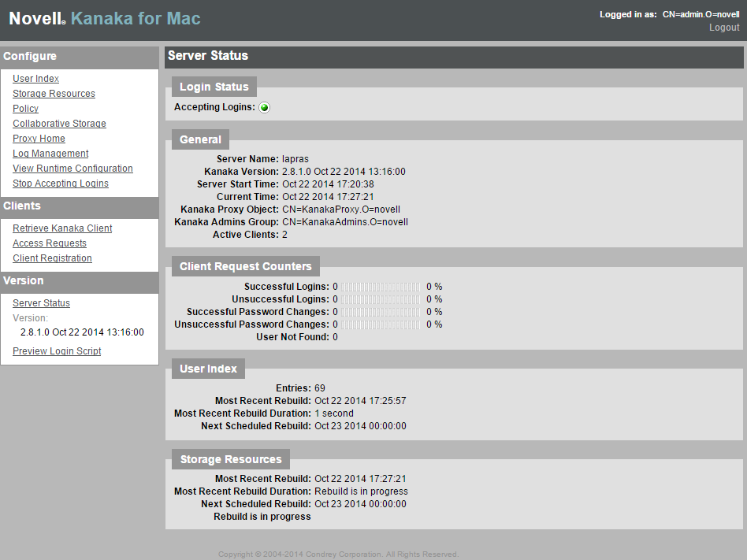
Task: Click the green Accepting Logins status indicator
Action: [264, 108]
